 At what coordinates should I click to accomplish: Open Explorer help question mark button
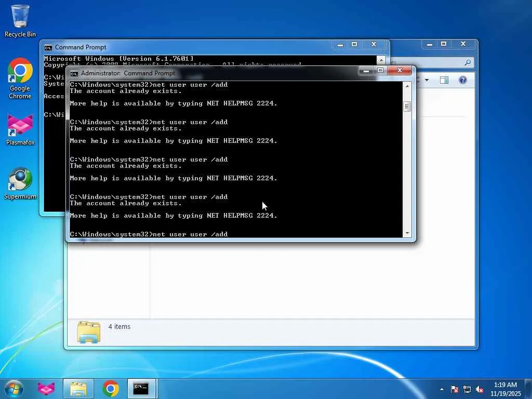(462, 80)
